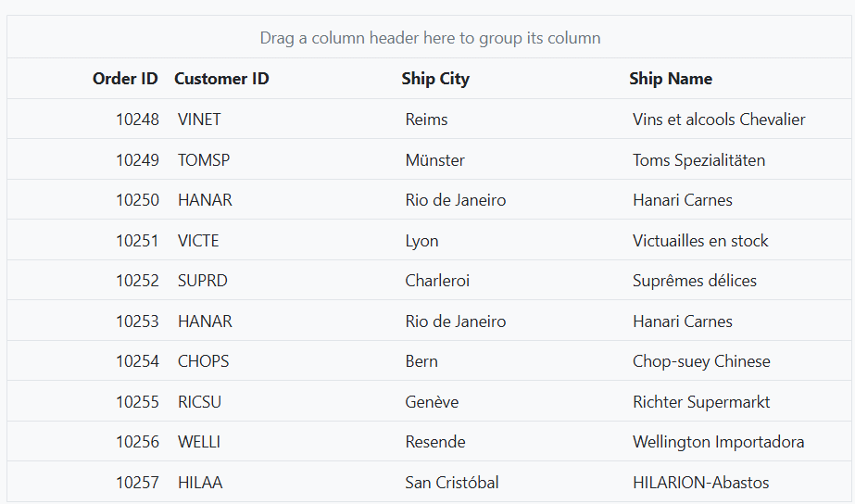Viewport: 855px width, 504px height.
Task: Click the Charleroi ship city cell
Action: point(437,281)
